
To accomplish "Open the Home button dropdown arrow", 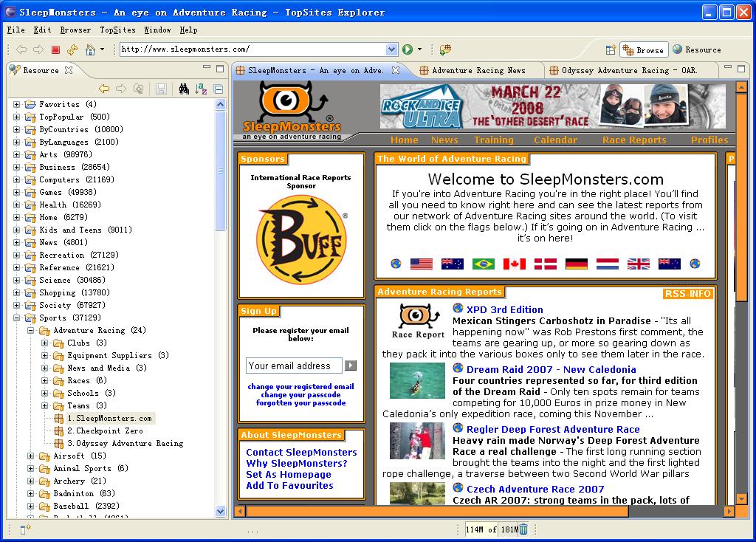I will [x=102, y=49].
